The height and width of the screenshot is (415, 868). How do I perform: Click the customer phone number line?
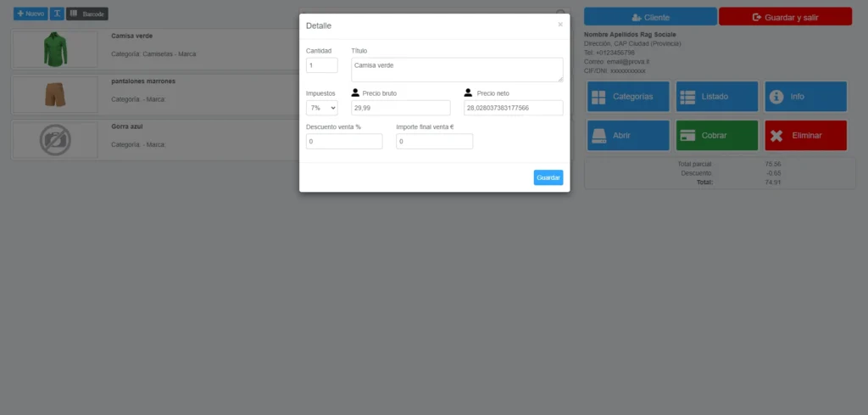tap(609, 53)
